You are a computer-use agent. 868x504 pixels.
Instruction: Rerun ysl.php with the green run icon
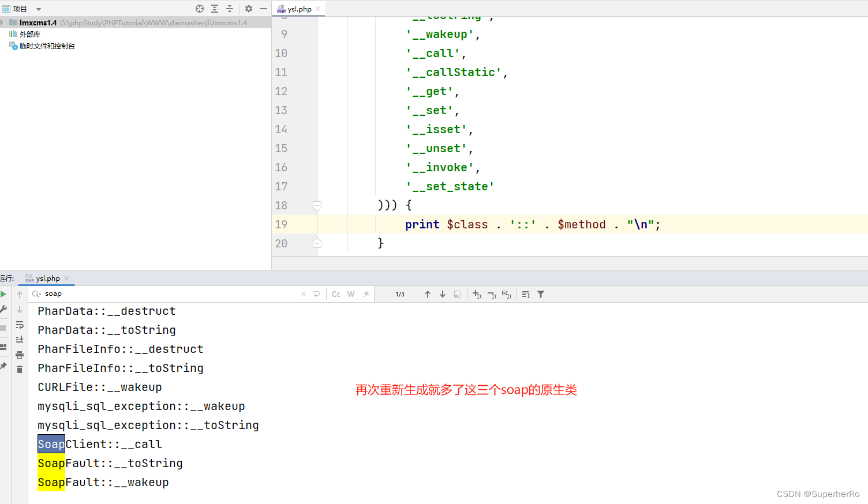(x=3, y=294)
